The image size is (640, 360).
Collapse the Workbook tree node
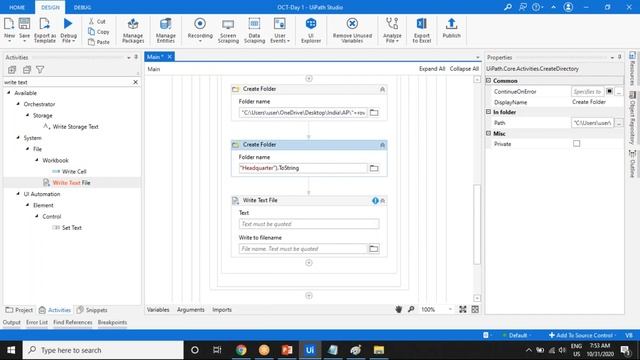click(37, 160)
